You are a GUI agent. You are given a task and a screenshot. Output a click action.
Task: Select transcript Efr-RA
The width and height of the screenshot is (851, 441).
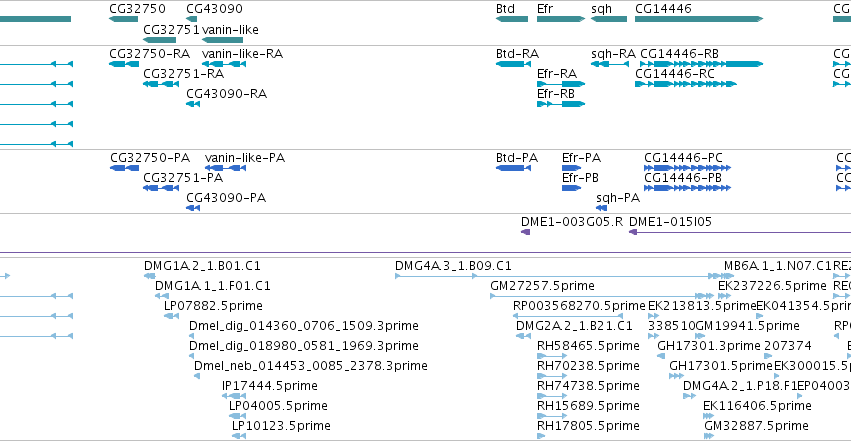coord(561,84)
